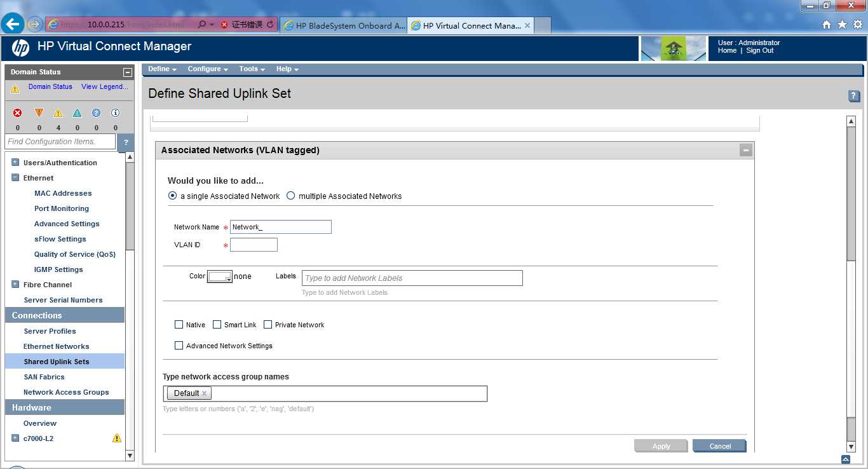
Task: Click the address bar search magnifier icon
Action: (201, 25)
